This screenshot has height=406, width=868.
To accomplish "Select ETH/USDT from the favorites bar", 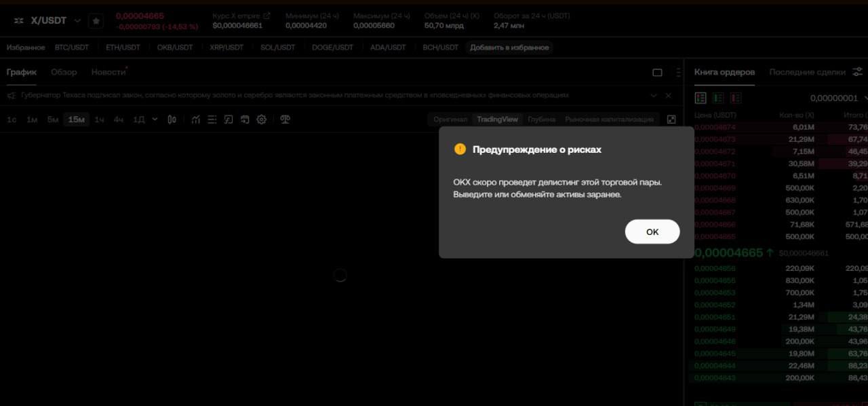I will (x=123, y=48).
